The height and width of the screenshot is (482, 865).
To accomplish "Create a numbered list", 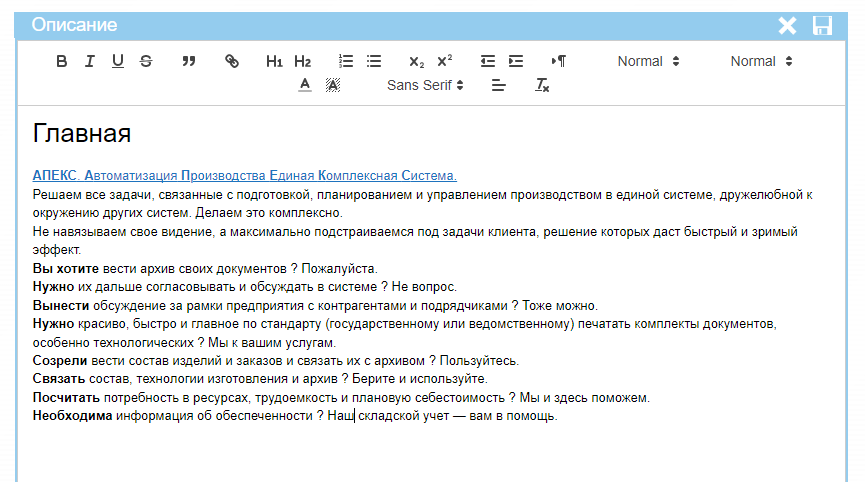I will click(x=346, y=61).
